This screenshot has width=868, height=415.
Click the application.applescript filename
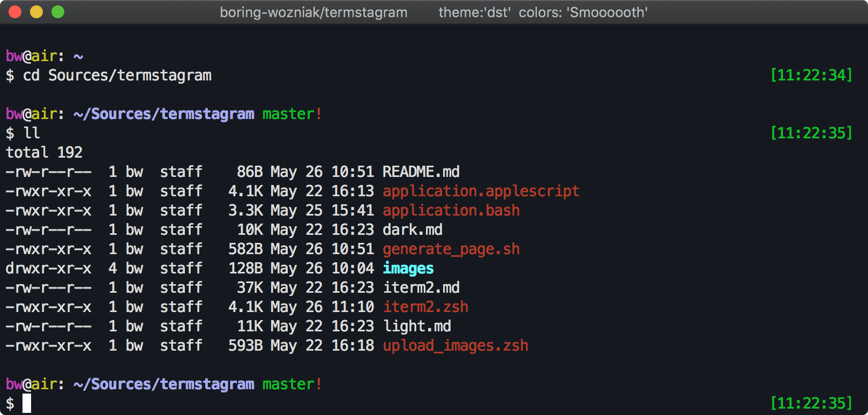(x=481, y=191)
